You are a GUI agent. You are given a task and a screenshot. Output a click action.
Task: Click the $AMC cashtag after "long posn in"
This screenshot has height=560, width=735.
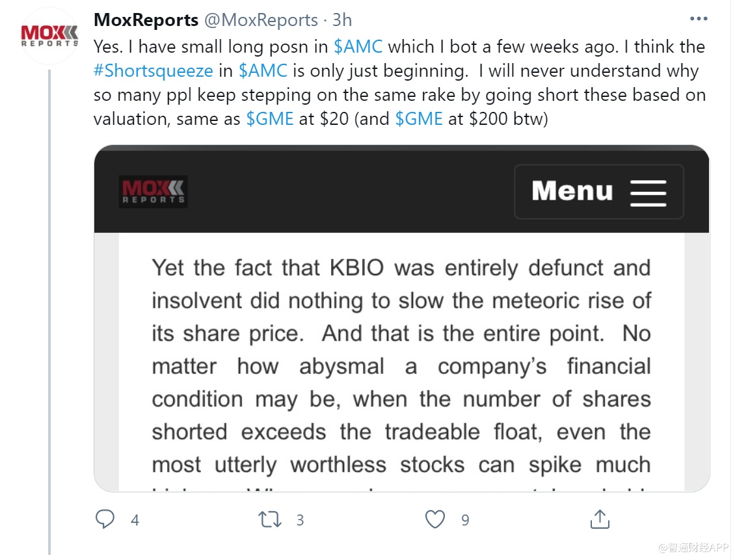coord(358,47)
